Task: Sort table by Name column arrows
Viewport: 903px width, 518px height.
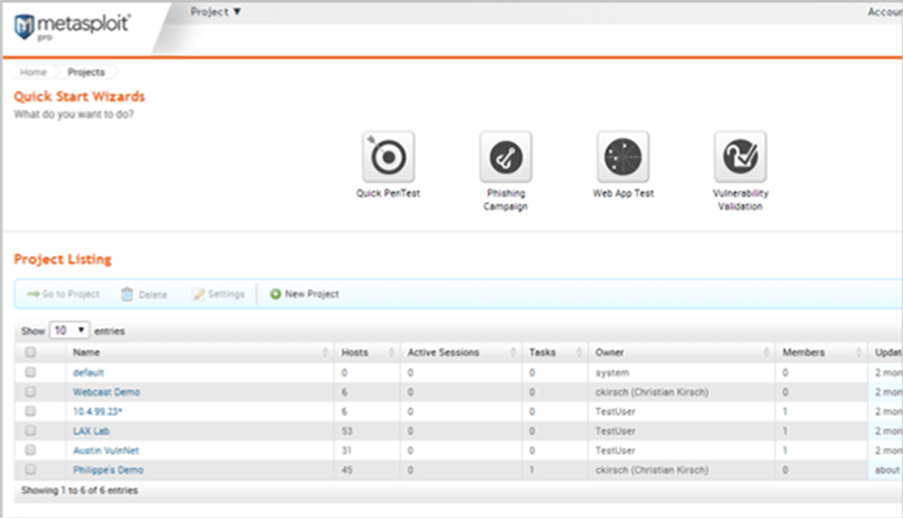Action: click(x=325, y=352)
